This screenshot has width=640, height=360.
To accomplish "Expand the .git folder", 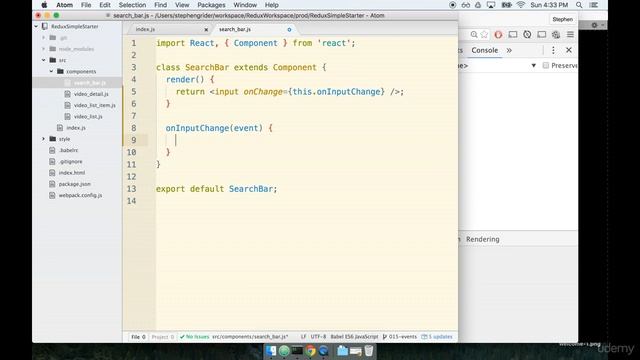I will coord(44,38).
